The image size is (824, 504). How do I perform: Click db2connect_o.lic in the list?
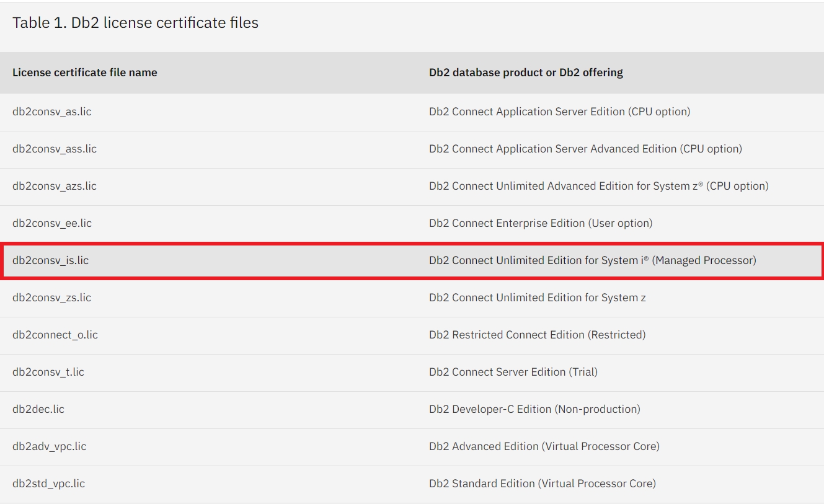(55, 335)
